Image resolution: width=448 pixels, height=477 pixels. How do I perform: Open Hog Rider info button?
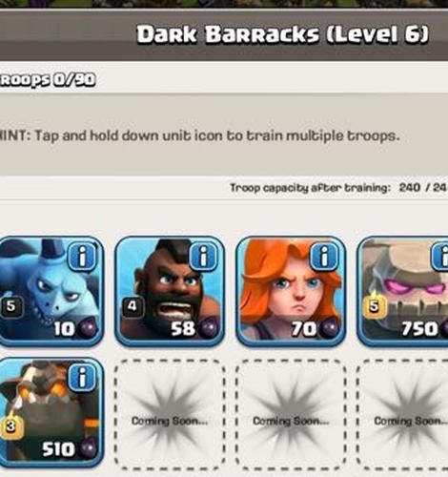(203, 257)
